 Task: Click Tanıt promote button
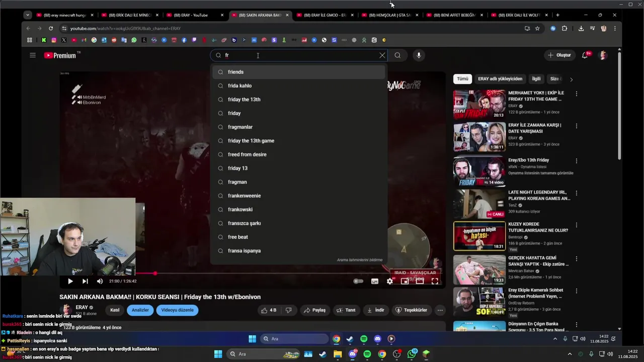[346, 310]
